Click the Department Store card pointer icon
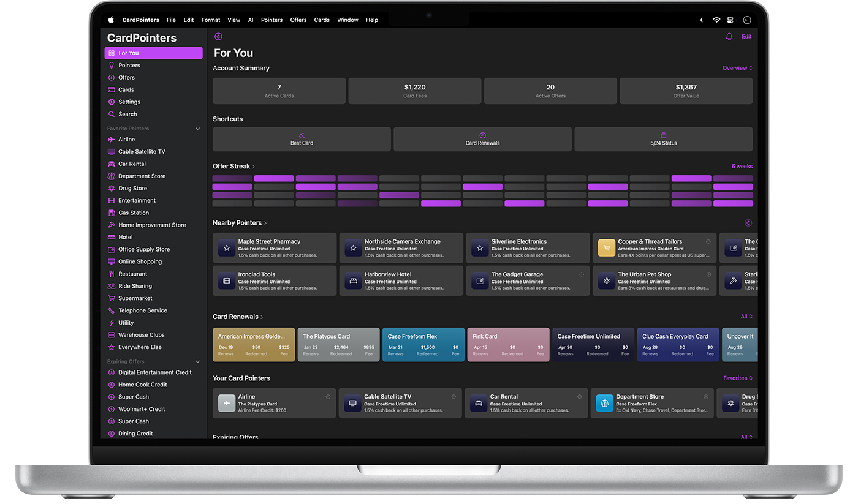Viewport: 858px width, 504px height. click(x=604, y=403)
